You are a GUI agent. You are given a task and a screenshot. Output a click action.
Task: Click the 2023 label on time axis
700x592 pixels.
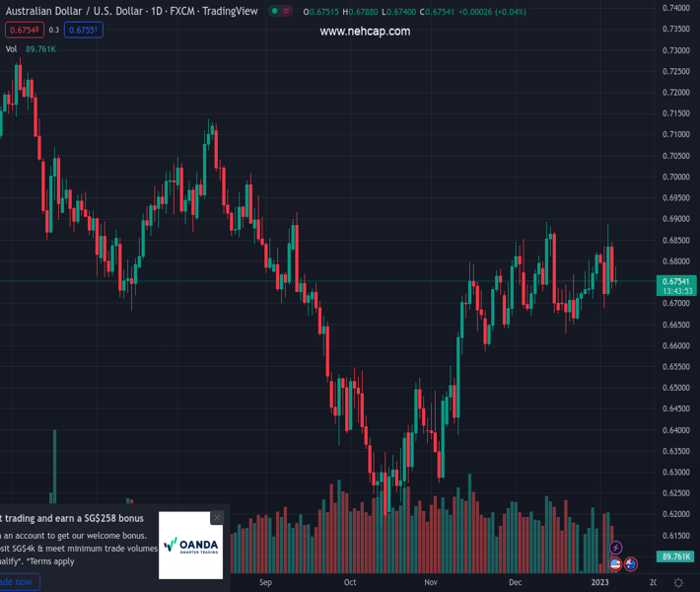point(601,583)
